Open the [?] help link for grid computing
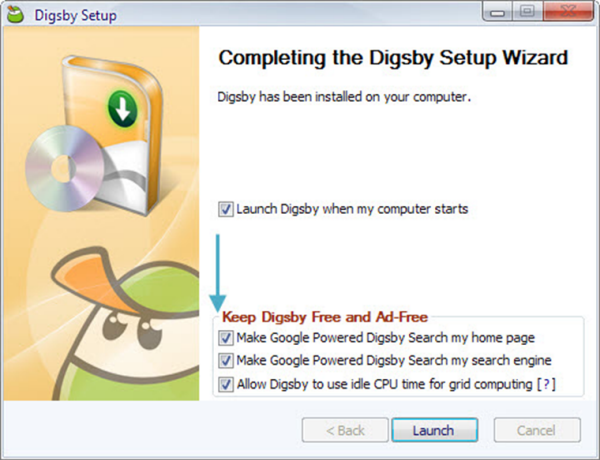 [545, 384]
